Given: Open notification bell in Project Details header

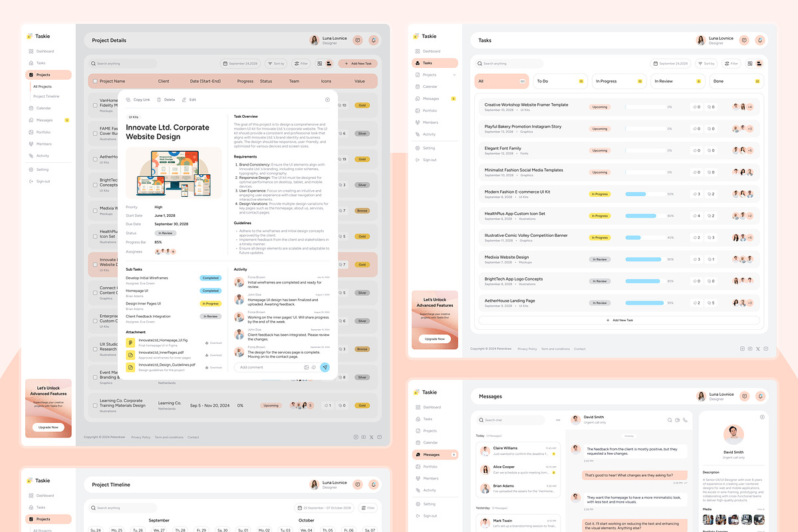Looking at the screenshot, I should (x=374, y=41).
